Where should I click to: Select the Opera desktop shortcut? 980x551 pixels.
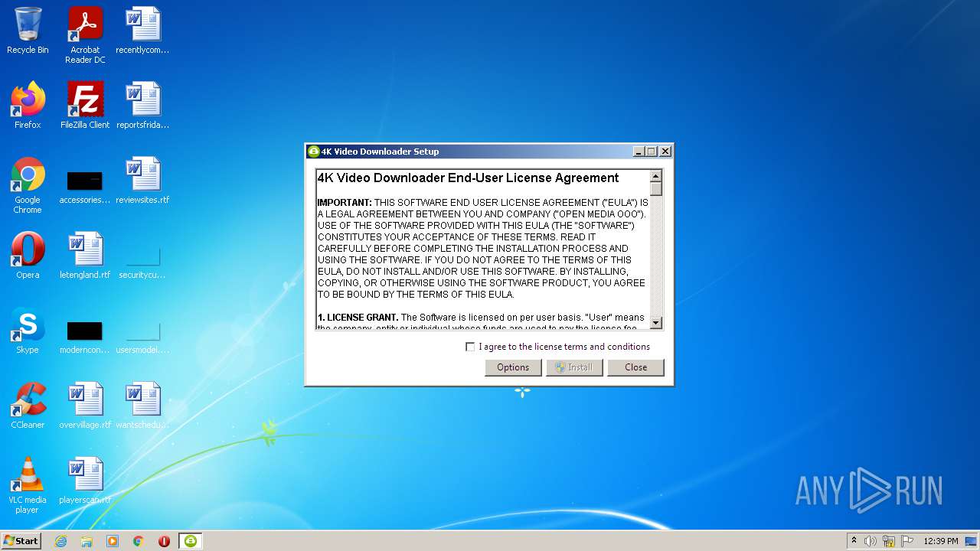coord(28,256)
